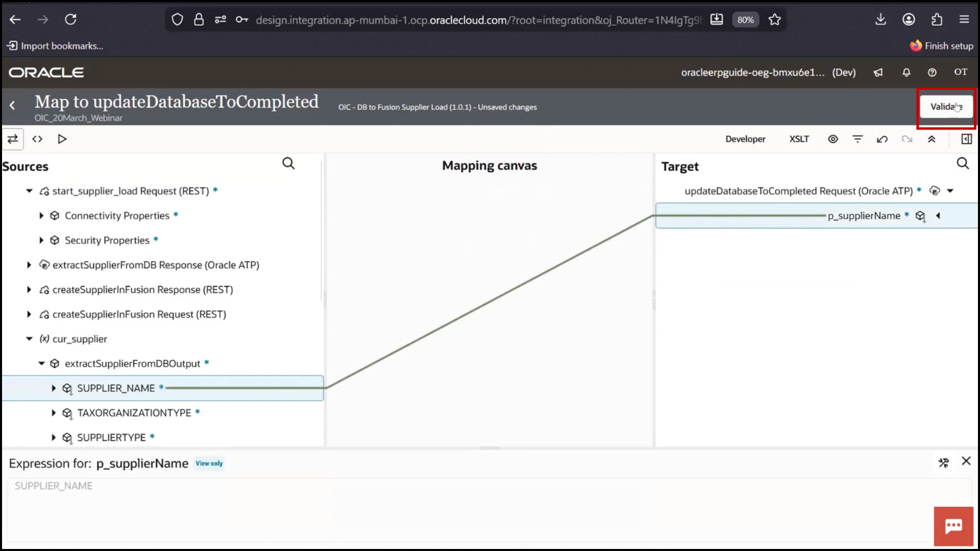Click the Redo arrow icon

906,139
